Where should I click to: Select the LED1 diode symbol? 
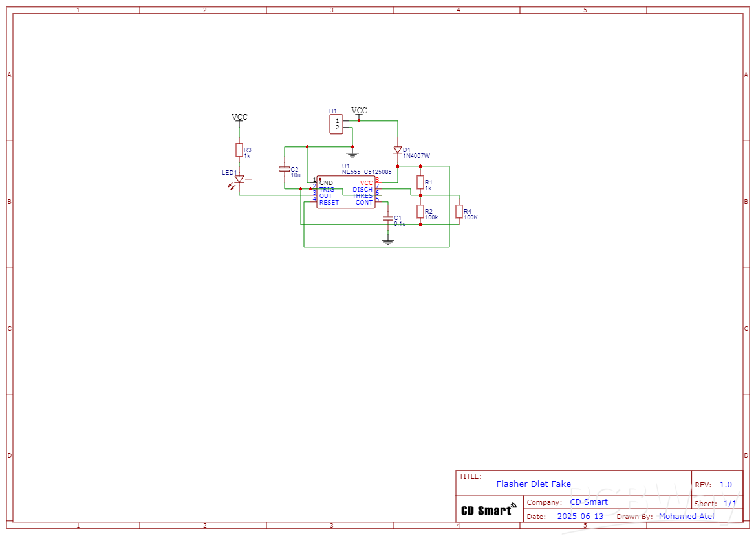pyautogui.click(x=238, y=179)
